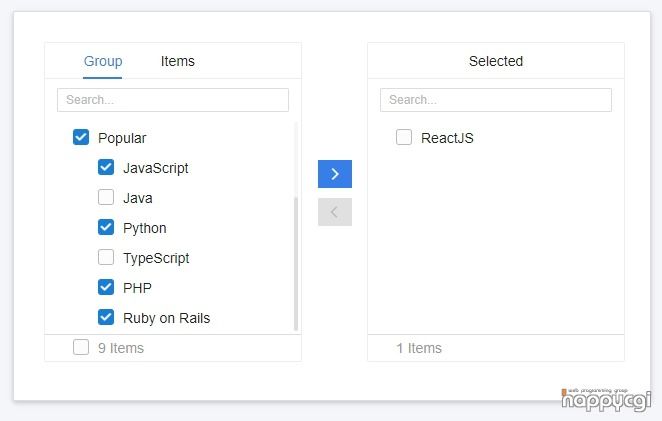Focus the Selected panel Search field
662x421 pixels.
click(x=496, y=100)
